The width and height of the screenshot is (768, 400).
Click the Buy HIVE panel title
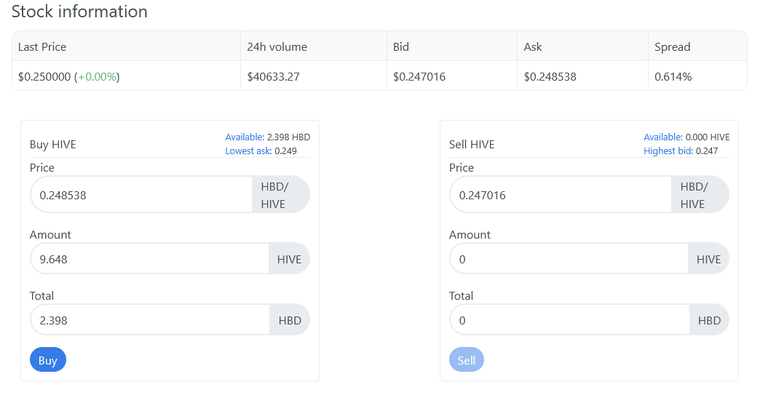click(x=53, y=144)
